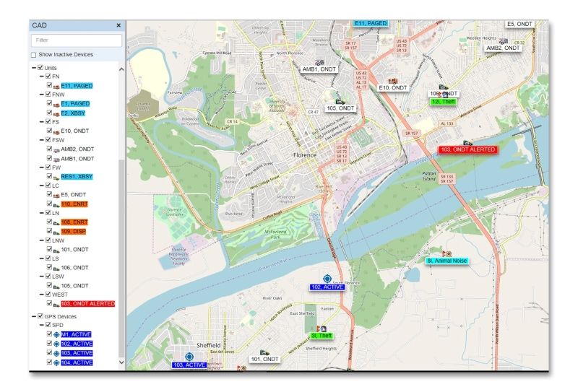Select the 101 police car icon on map

click(x=264, y=352)
